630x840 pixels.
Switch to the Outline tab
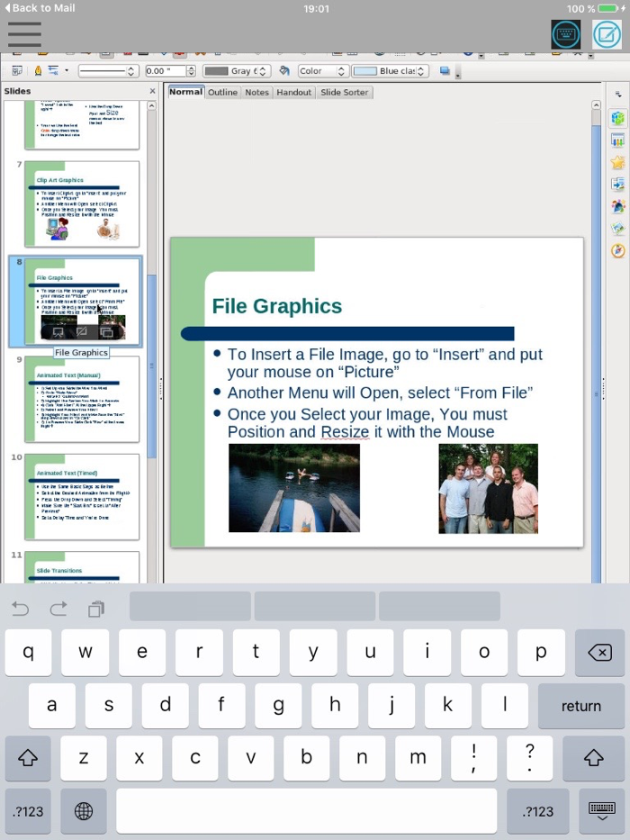(223, 92)
